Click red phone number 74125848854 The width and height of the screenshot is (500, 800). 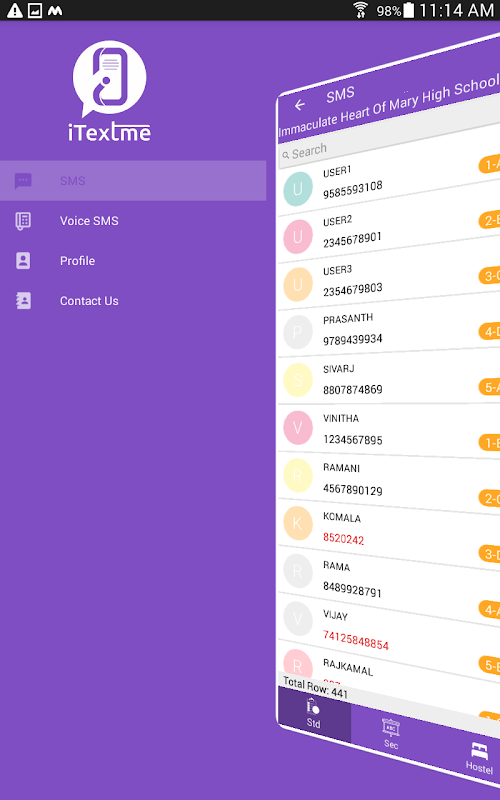(356, 640)
